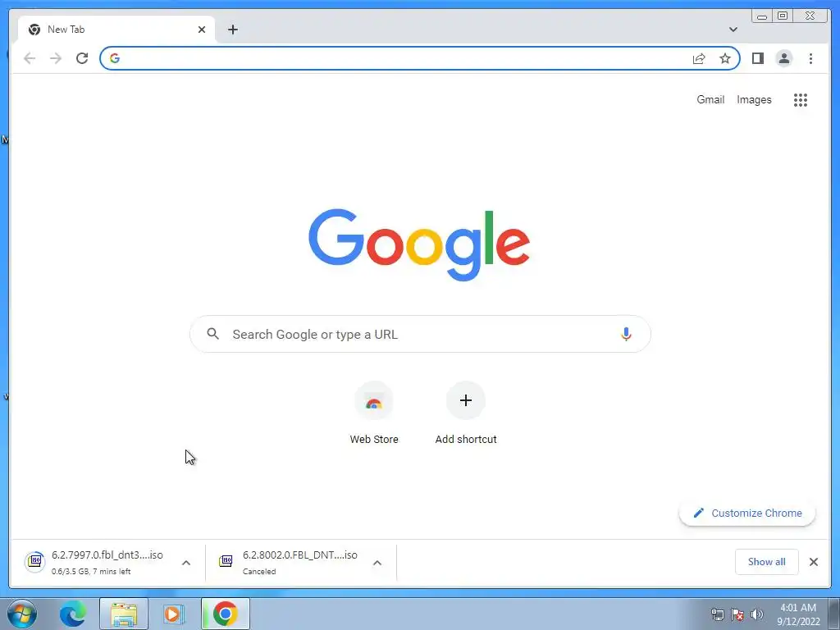Image resolution: width=840 pixels, height=630 pixels.
Task: Click Show all downloads button
Action: [x=767, y=562]
